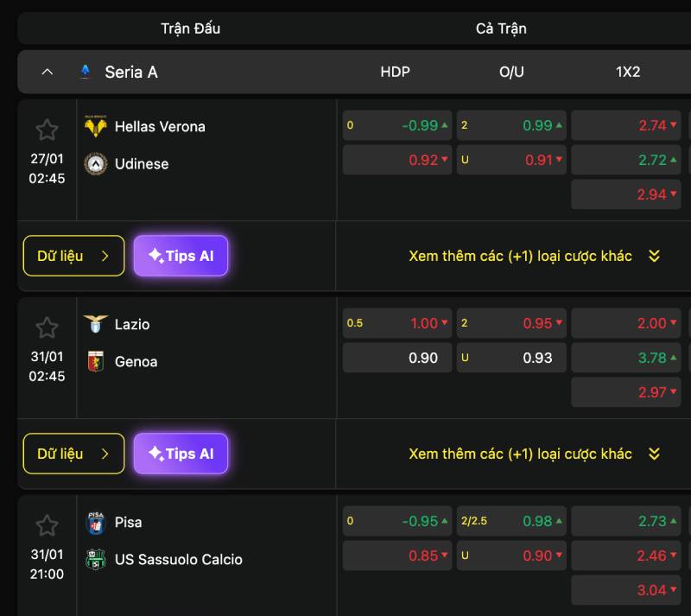The image size is (691, 616).
Task: Click the Genoa team crest
Action: click(x=96, y=362)
